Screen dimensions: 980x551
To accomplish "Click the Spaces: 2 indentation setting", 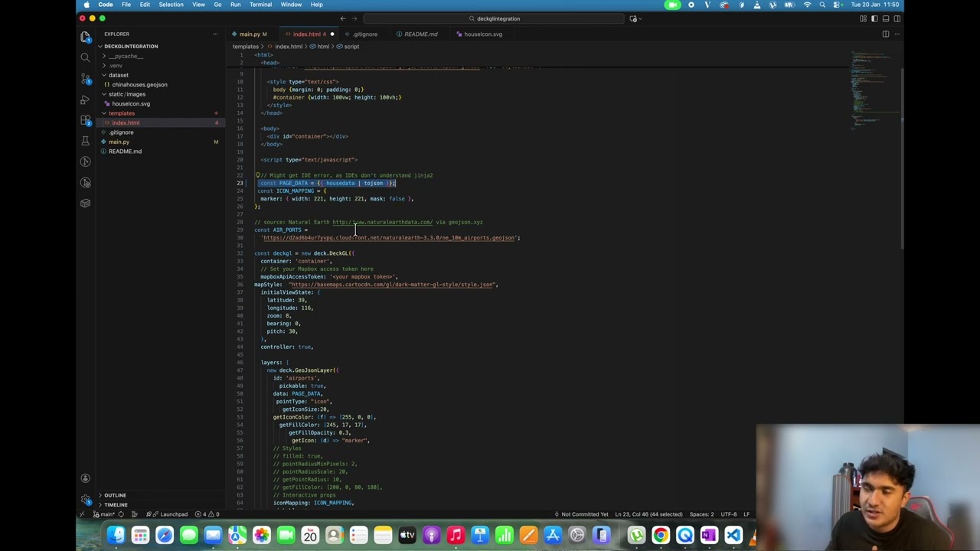I will point(701,514).
